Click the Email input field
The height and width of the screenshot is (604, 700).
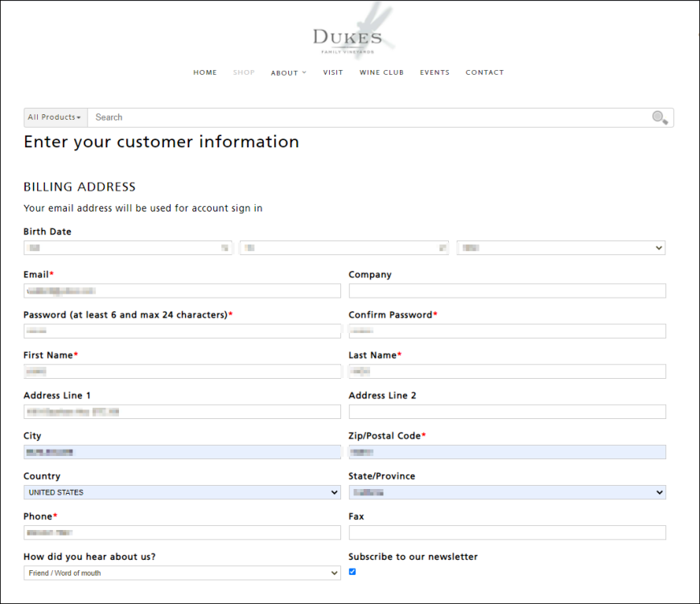click(182, 291)
